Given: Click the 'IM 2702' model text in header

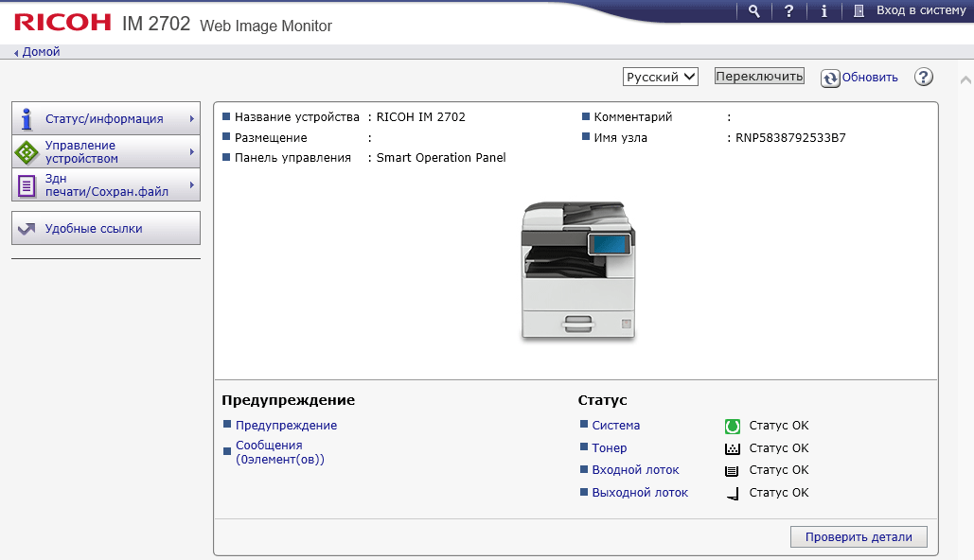Looking at the screenshot, I should [156, 24].
